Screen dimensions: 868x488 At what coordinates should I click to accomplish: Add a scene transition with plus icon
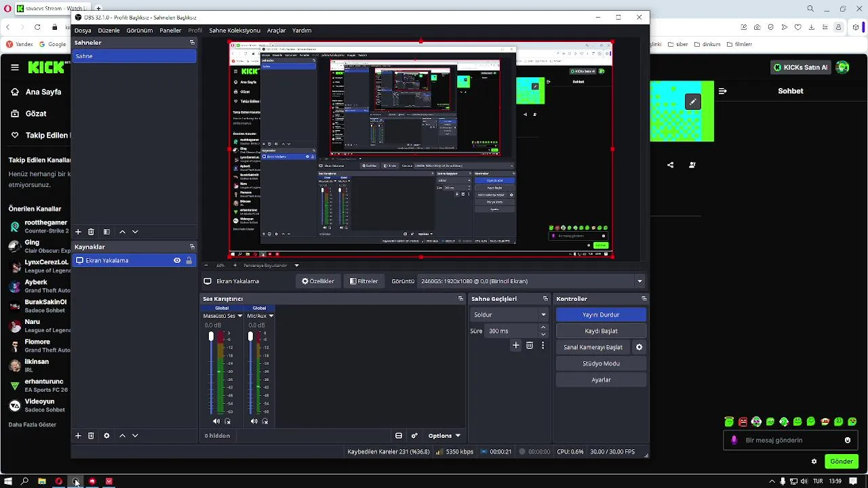(x=515, y=346)
